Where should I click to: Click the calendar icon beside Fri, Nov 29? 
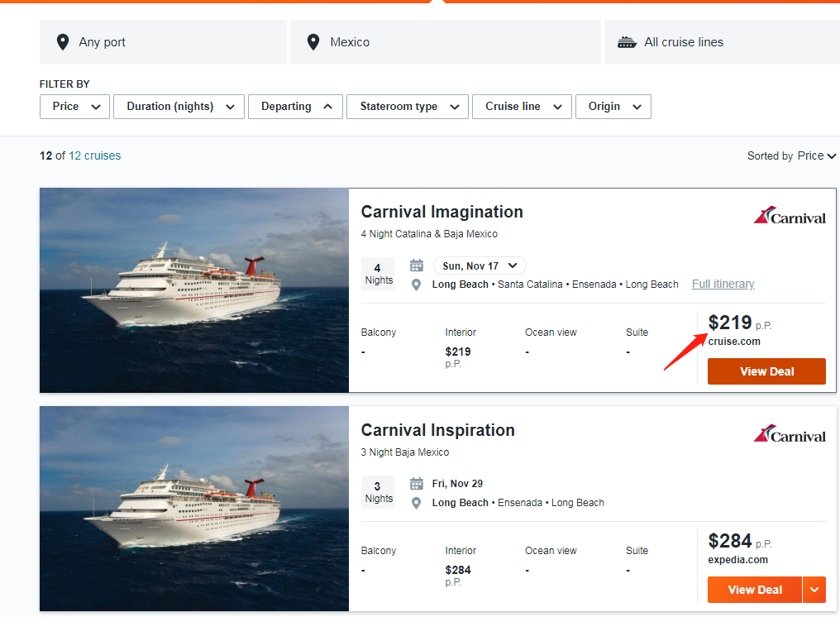pos(416,484)
